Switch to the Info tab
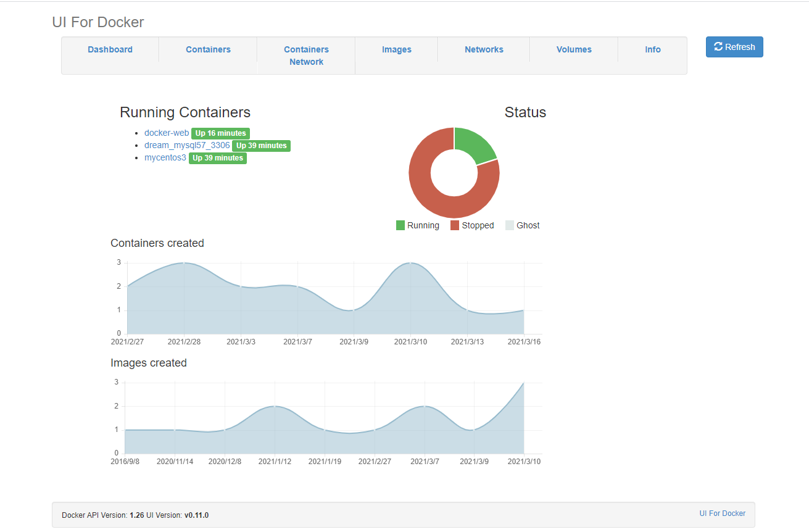Viewport: 809px width, 532px height. point(653,49)
